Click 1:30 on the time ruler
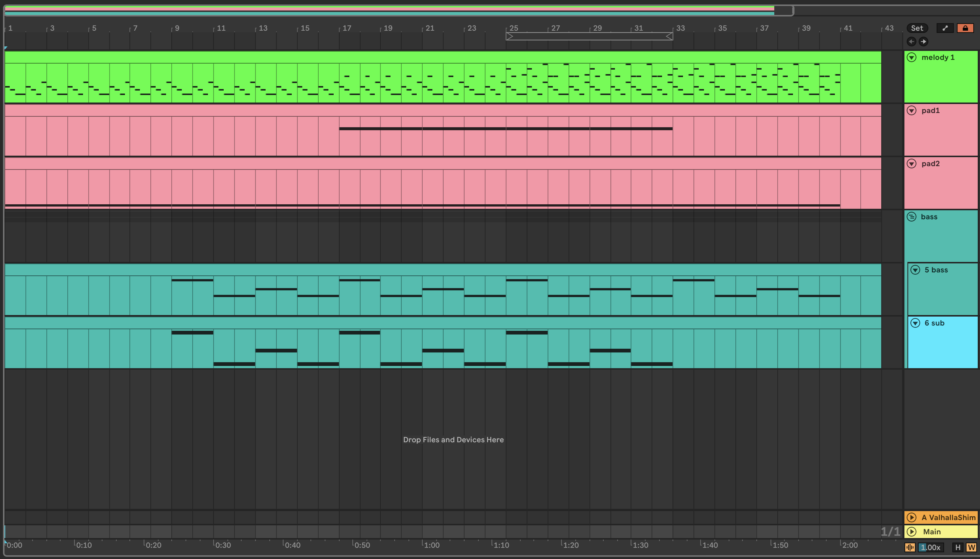This screenshot has height=559, width=980. (x=640, y=545)
